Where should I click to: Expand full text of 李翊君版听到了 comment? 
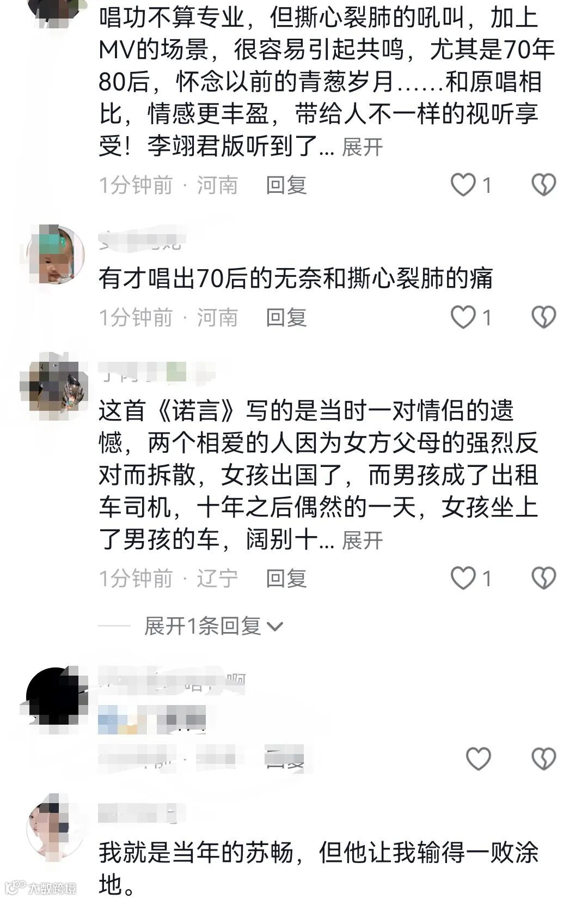(x=362, y=147)
